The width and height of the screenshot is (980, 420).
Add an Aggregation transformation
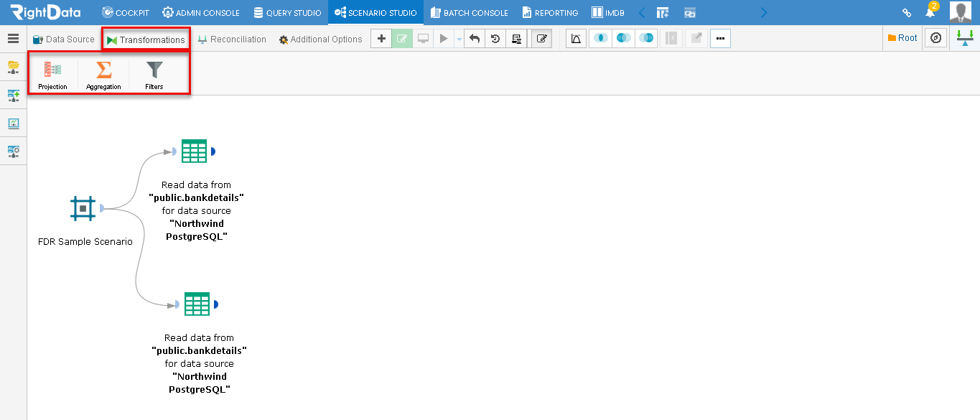click(x=103, y=74)
